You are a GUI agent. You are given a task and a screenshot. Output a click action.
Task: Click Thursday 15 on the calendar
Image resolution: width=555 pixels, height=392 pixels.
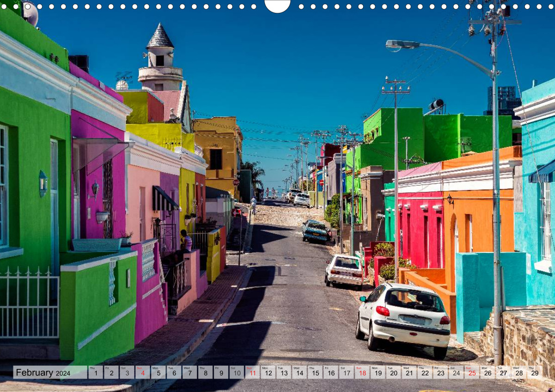pyautogui.click(x=315, y=373)
